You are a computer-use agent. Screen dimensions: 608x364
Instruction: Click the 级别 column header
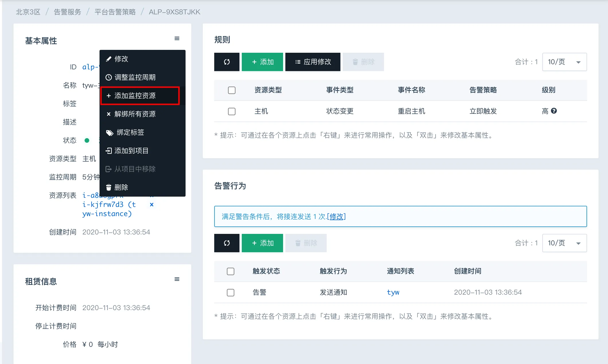pos(549,90)
